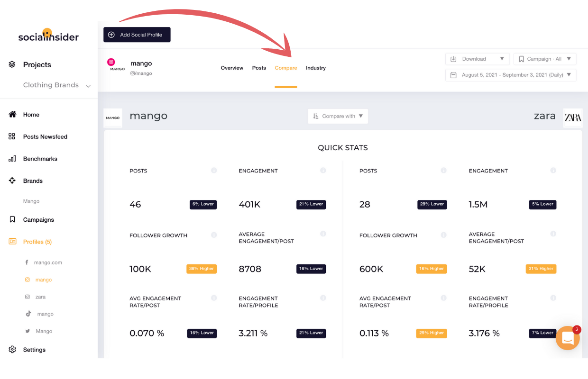588x379 pixels.
Task: Open Benchmarks in the sidebar
Action: coord(40,159)
